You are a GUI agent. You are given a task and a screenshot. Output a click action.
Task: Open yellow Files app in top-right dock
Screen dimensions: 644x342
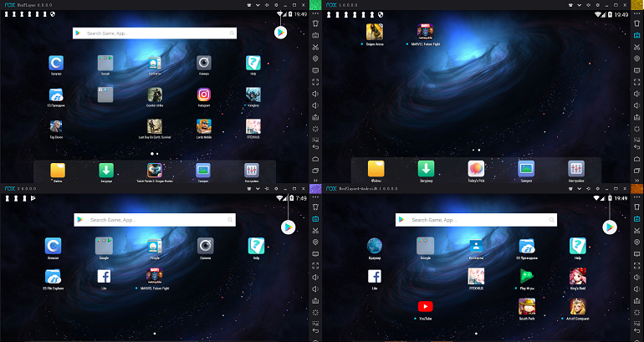[x=376, y=169]
